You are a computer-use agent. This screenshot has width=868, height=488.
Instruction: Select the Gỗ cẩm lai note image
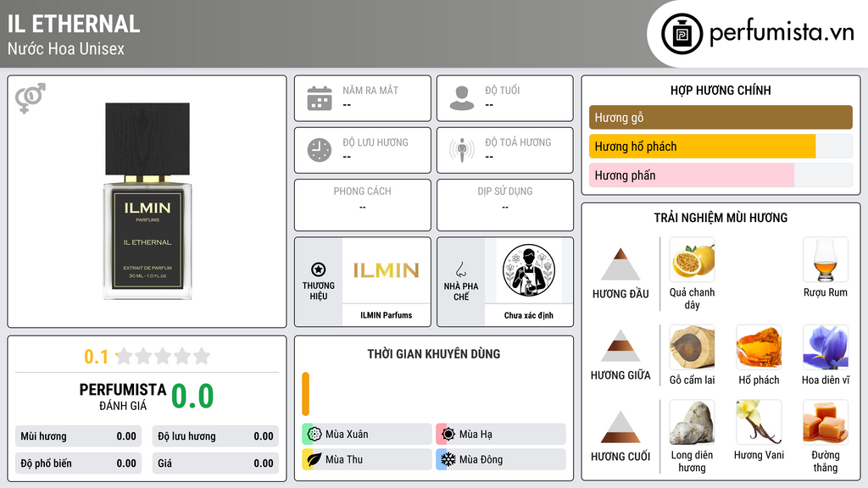tap(692, 347)
